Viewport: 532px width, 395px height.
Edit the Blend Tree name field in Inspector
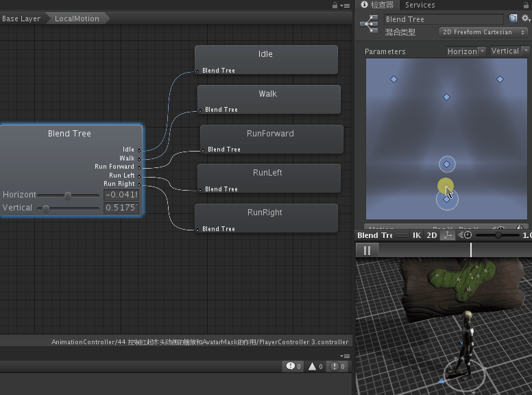pyautogui.click(x=444, y=19)
